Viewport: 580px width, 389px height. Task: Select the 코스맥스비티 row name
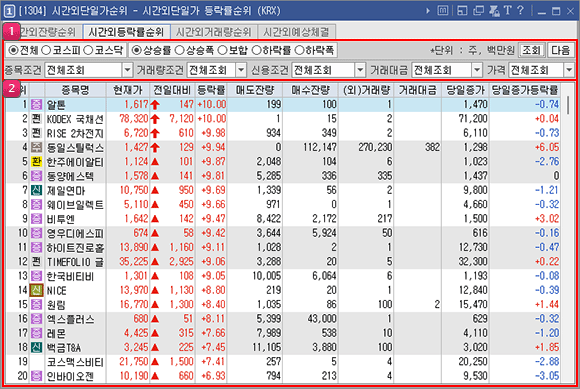click(75, 362)
